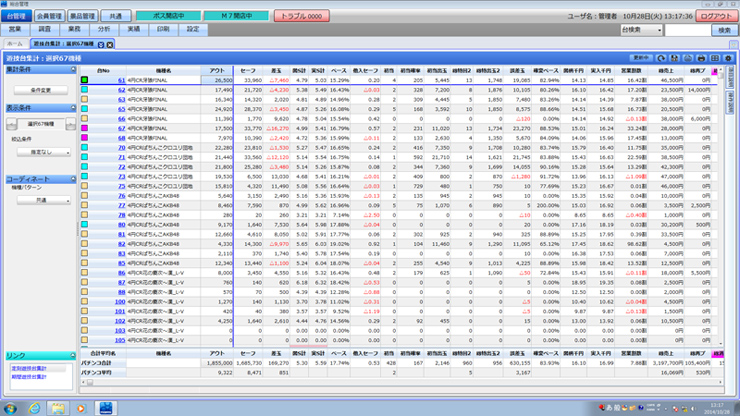Click the cyan marker in row 62
Image resolution: width=740 pixels, height=416 pixels.
[84, 90]
